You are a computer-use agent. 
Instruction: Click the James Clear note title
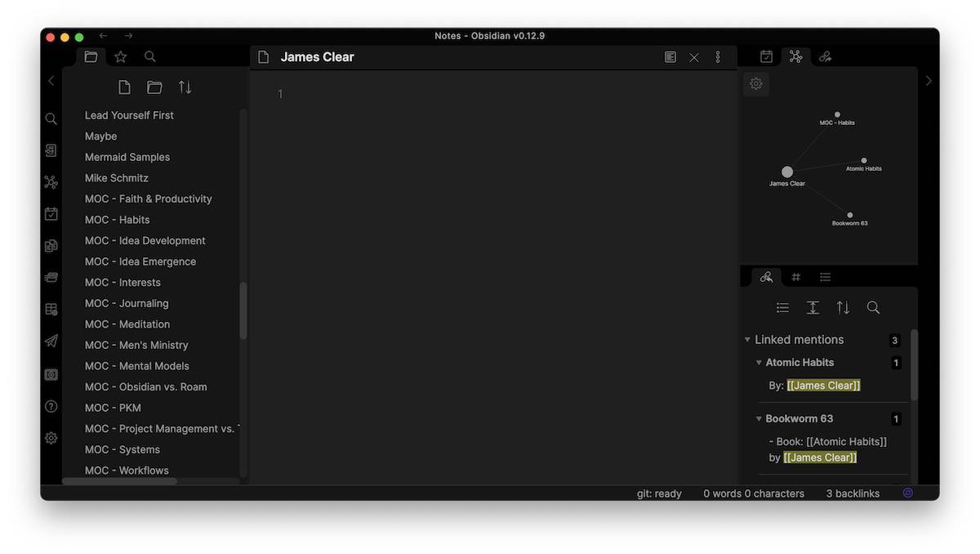click(x=318, y=57)
